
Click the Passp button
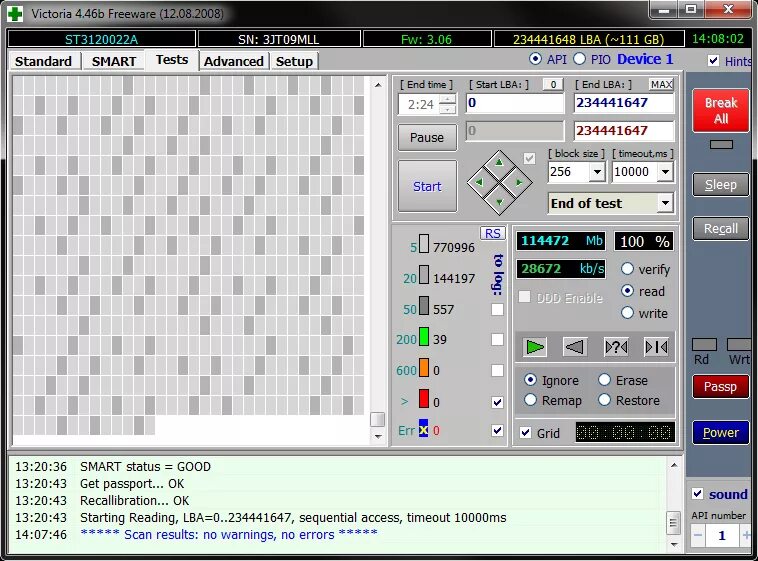[x=720, y=386]
